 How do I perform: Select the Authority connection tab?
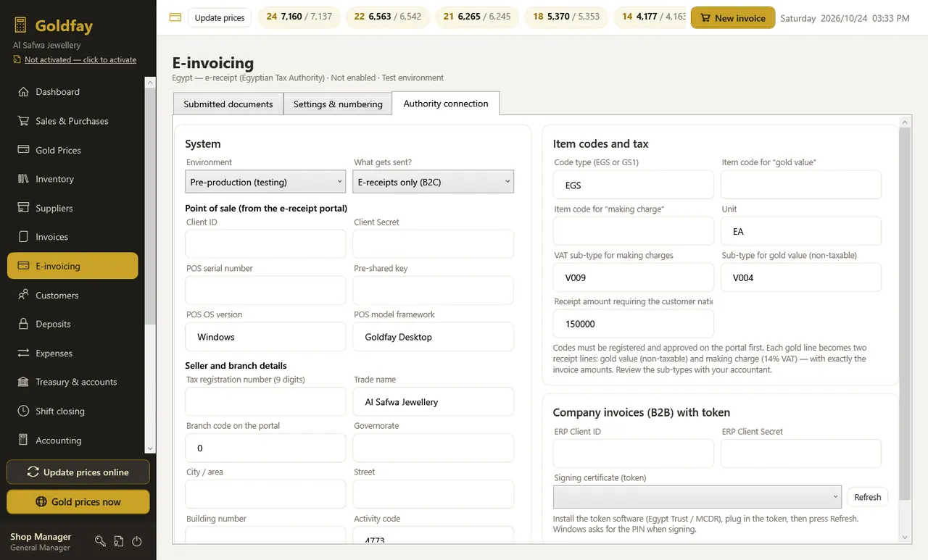click(446, 103)
